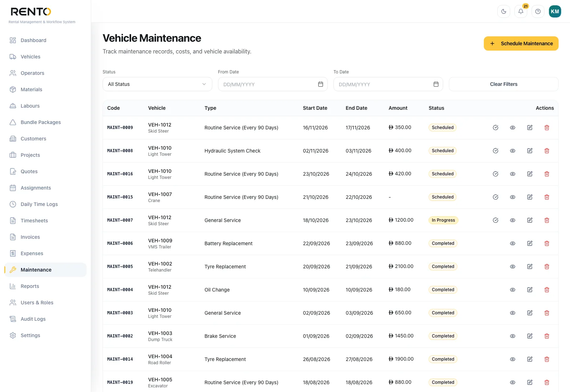Open Vehicles in the sidebar
The width and height of the screenshot is (570, 392).
(x=46, y=57)
